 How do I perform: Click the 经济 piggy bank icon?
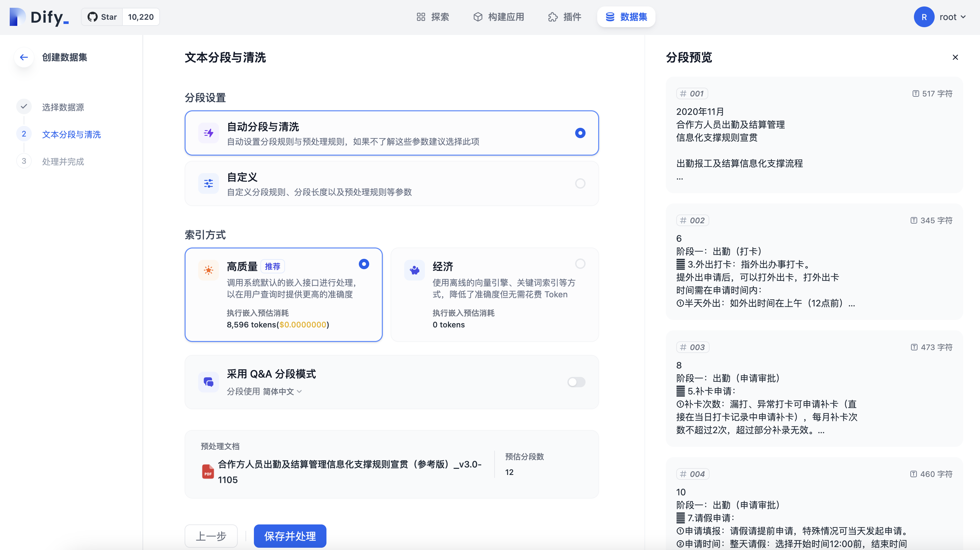tap(414, 270)
